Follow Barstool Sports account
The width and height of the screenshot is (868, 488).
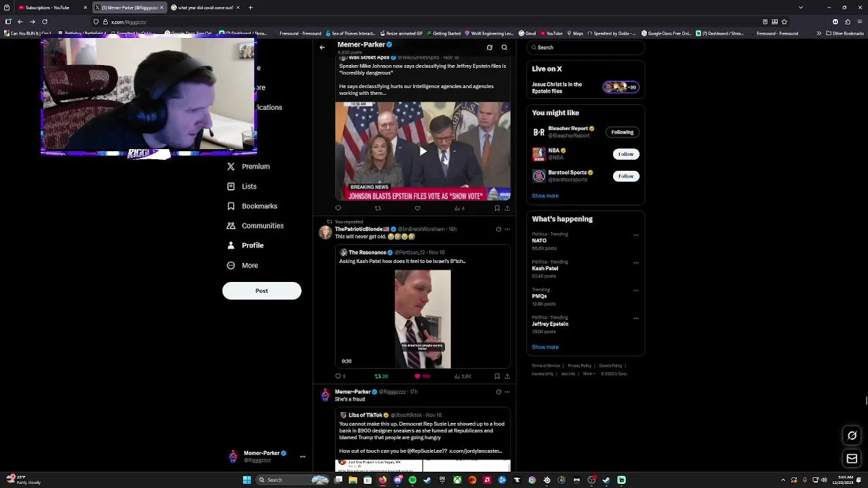pyautogui.click(x=625, y=176)
